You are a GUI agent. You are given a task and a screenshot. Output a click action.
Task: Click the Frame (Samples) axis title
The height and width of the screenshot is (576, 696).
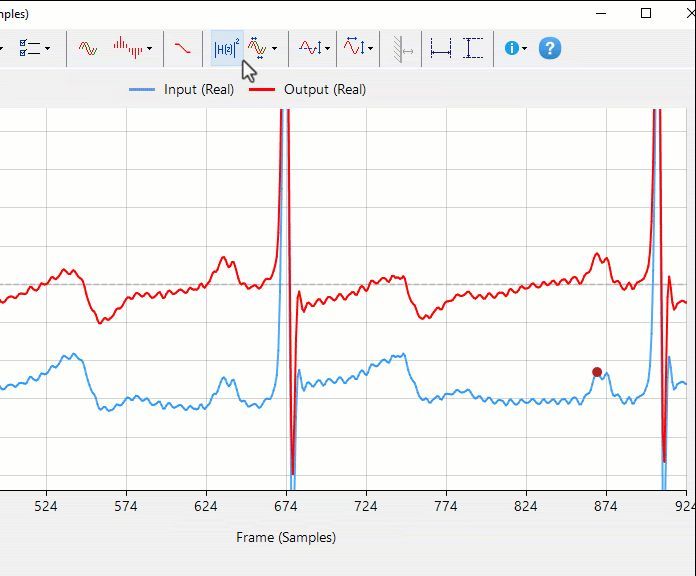coord(286,537)
